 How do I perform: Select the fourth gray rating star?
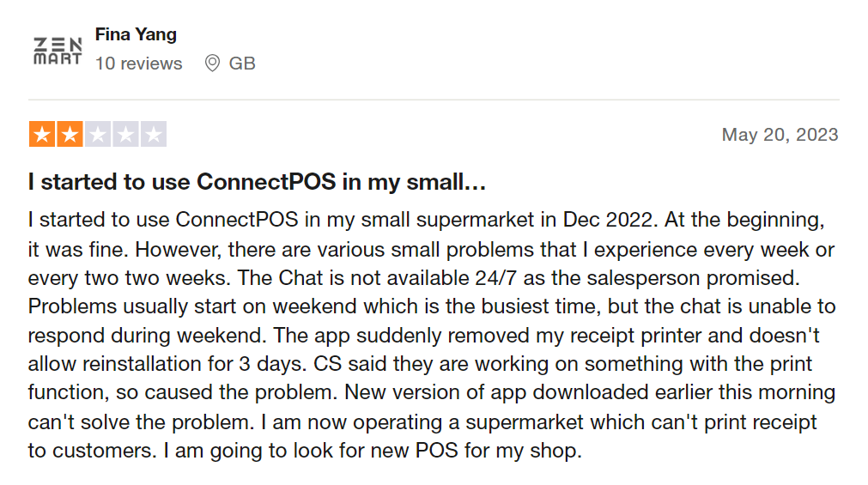125,135
